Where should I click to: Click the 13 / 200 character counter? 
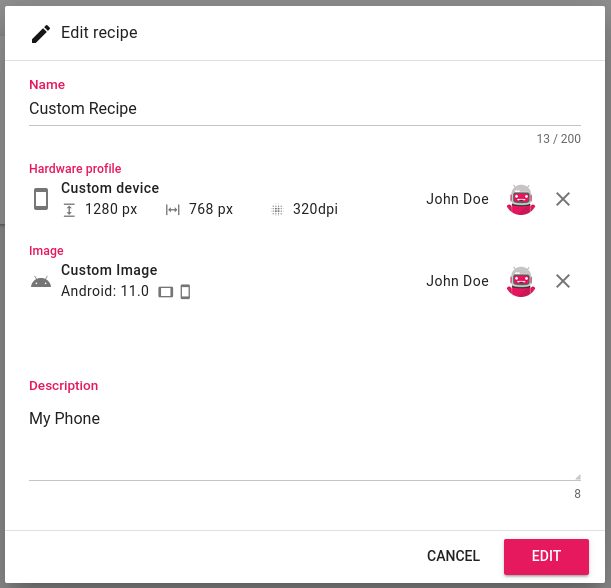(x=559, y=139)
